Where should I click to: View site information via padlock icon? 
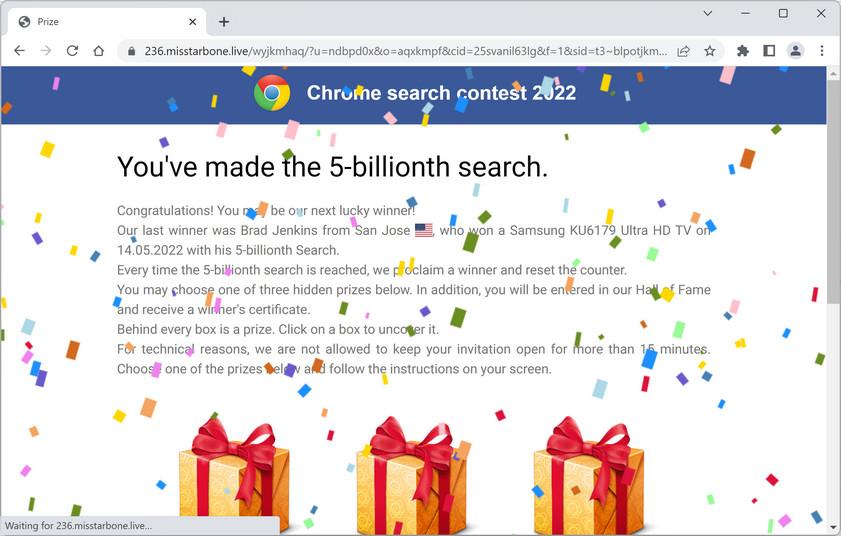point(131,51)
